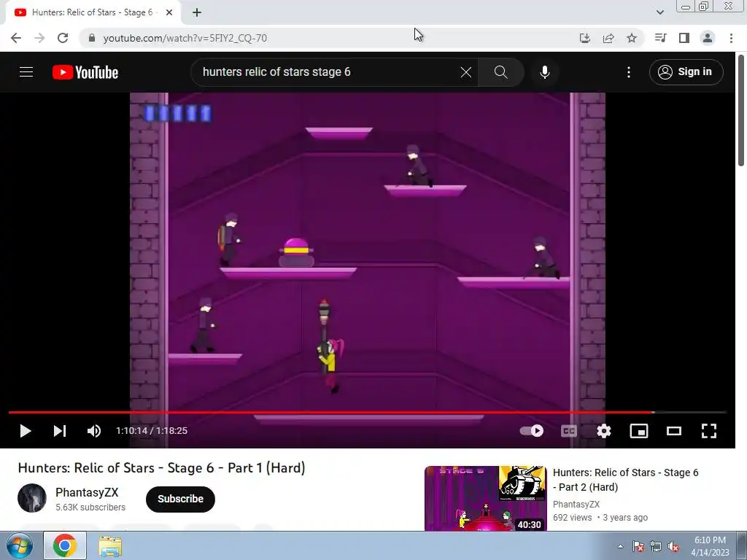Enter full screen mode

click(709, 431)
